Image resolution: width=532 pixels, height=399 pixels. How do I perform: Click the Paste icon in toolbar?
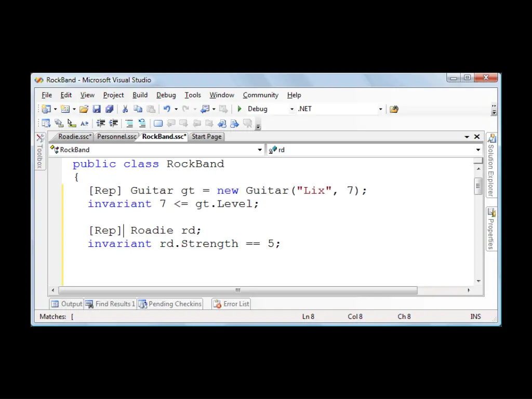[151, 109]
